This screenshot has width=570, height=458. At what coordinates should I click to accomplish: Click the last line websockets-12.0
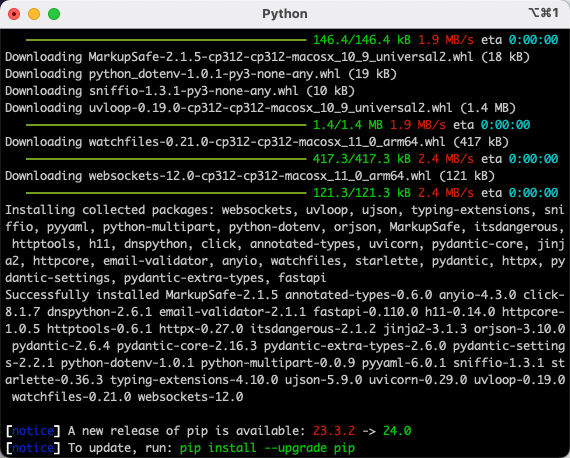click(190, 397)
